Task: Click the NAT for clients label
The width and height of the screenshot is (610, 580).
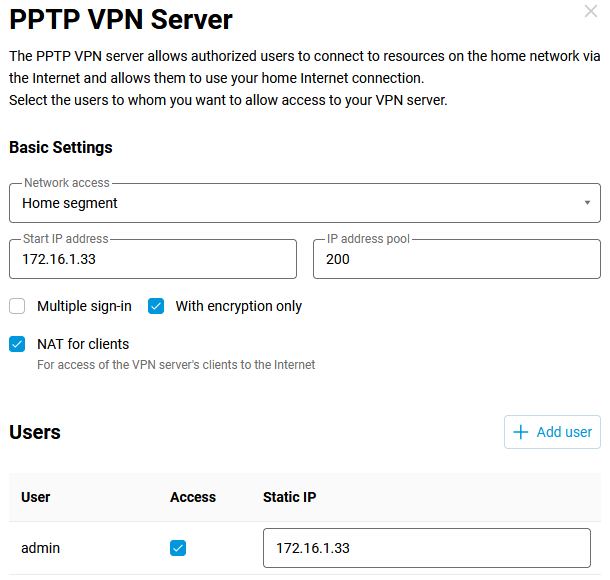Action: pyautogui.click(x=83, y=344)
